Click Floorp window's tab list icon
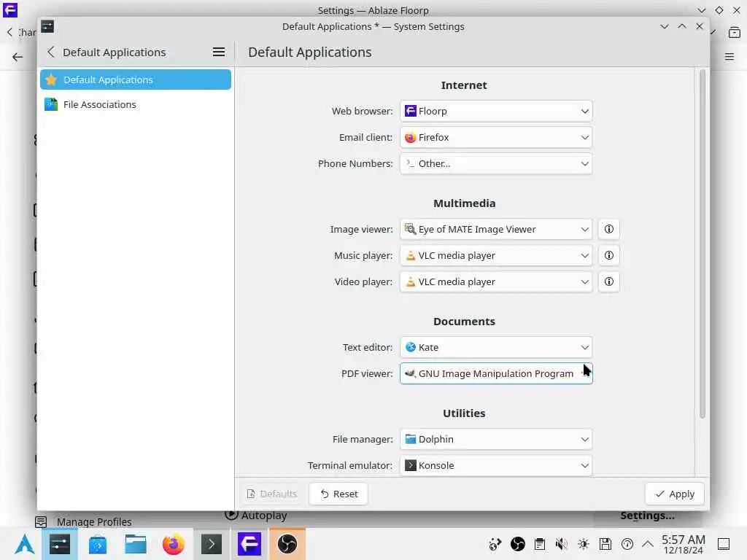Image resolution: width=747 pixels, height=560 pixels. (734, 32)
